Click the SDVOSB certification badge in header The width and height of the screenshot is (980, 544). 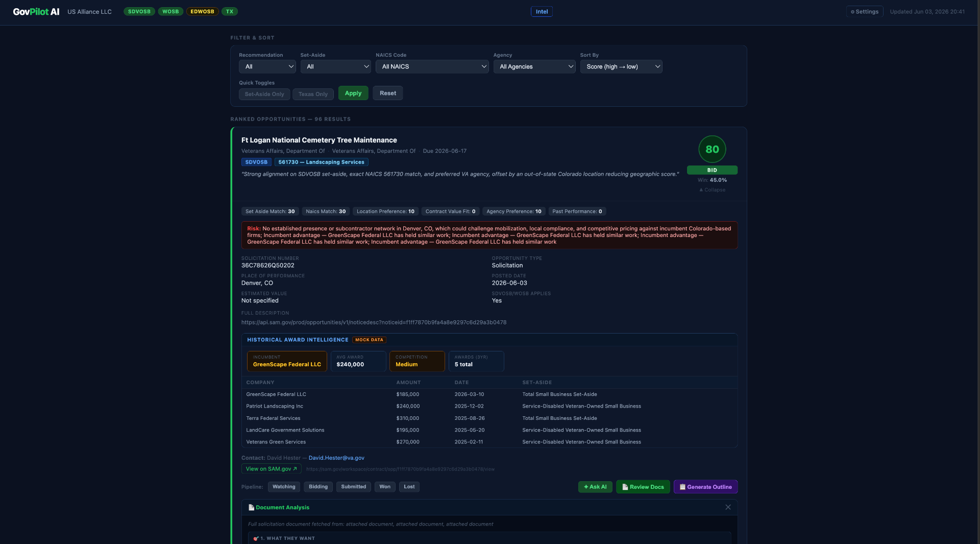click(139, 11)
